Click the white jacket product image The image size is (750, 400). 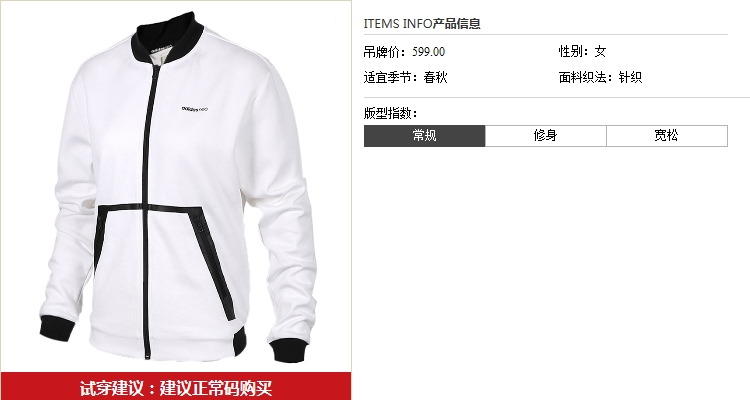click(x=177, y=187)
